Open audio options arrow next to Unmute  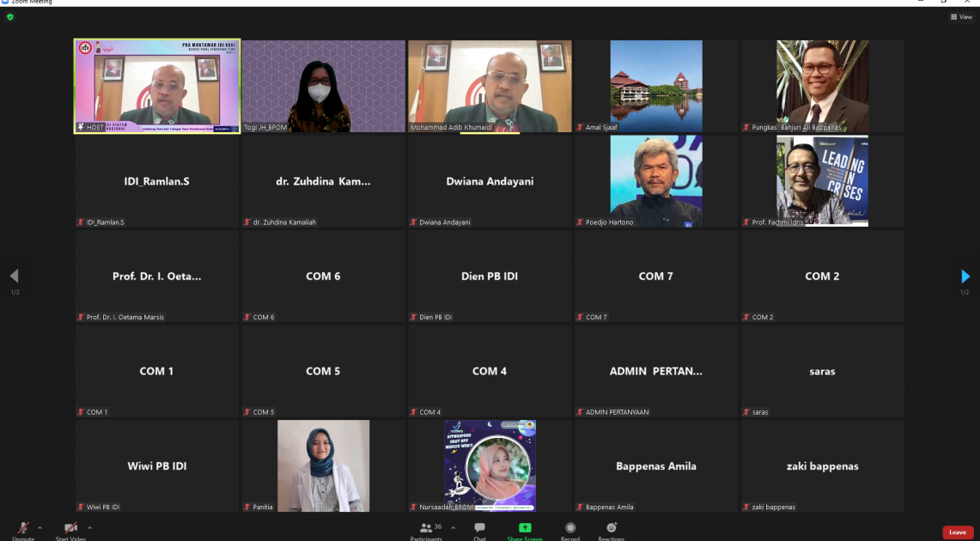click(x=40, y=527)
